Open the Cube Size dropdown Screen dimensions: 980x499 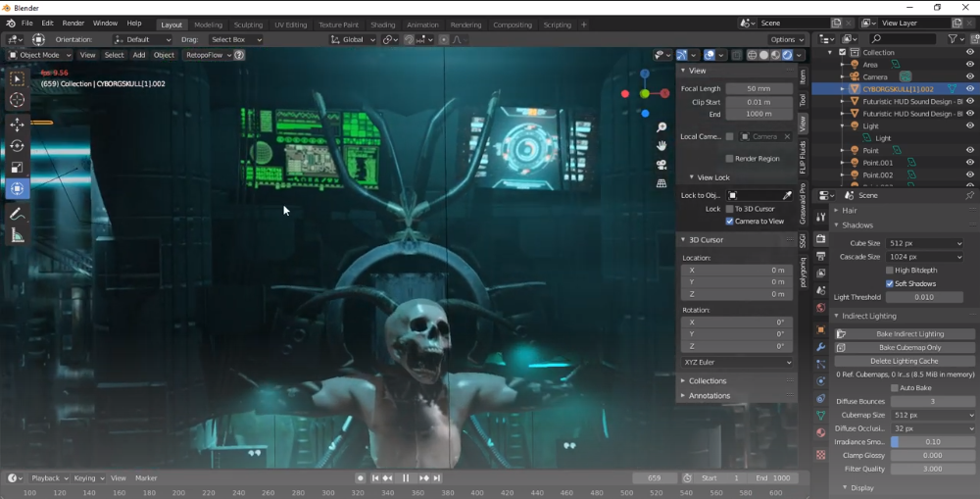(x=924, y=243)
